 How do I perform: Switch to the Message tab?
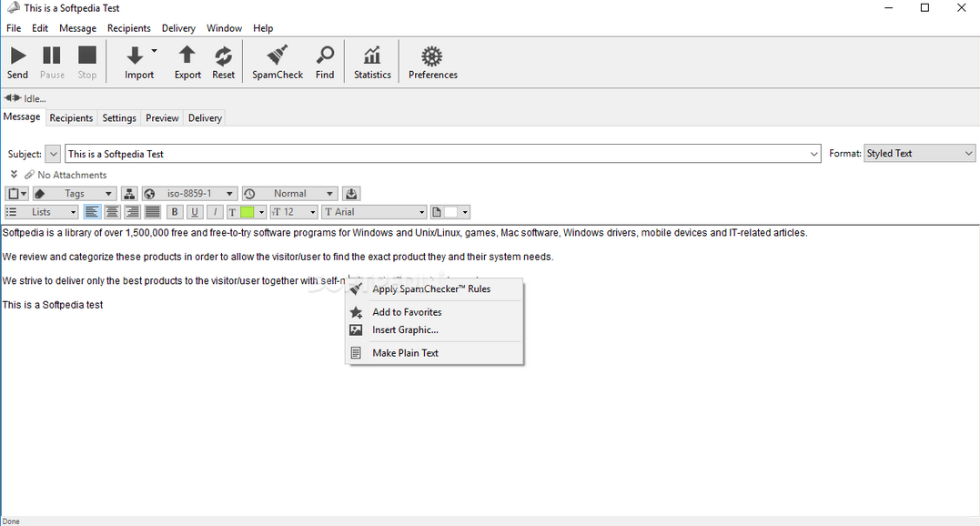coord(22,116)
